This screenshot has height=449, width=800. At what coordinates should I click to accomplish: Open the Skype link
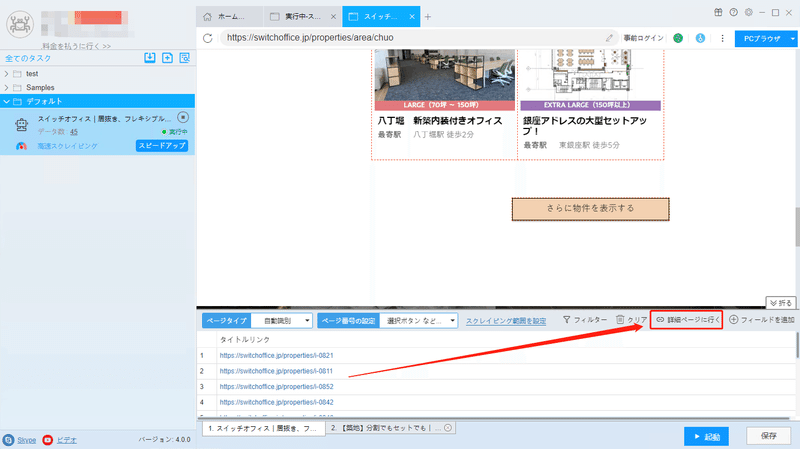pyautogui.click(x=27, y=440)
